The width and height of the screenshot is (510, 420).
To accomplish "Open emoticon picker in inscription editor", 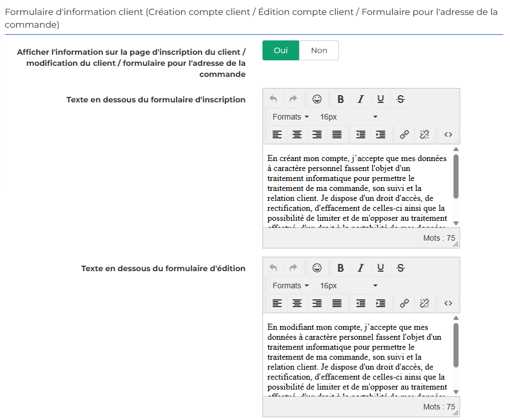I will point(317,99).
